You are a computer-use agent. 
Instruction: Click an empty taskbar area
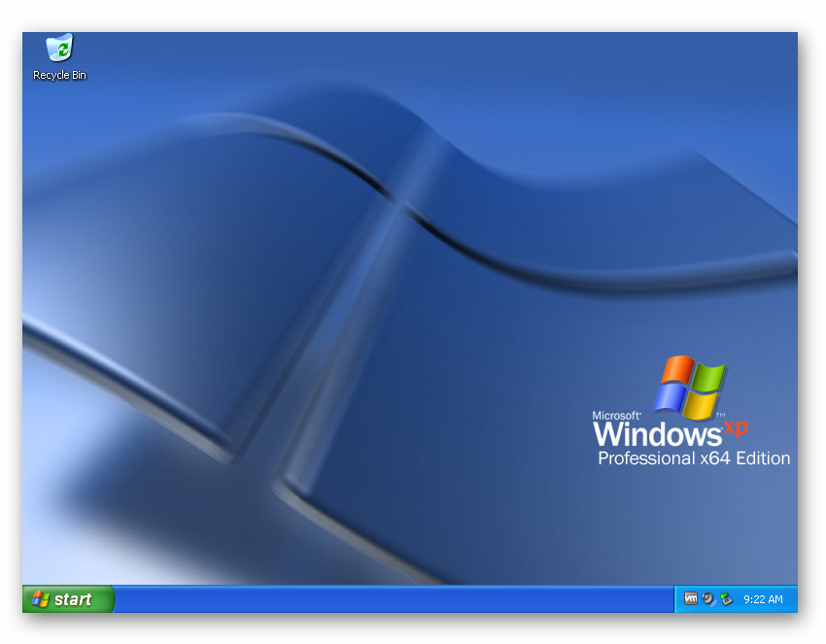tap(389, 599)
